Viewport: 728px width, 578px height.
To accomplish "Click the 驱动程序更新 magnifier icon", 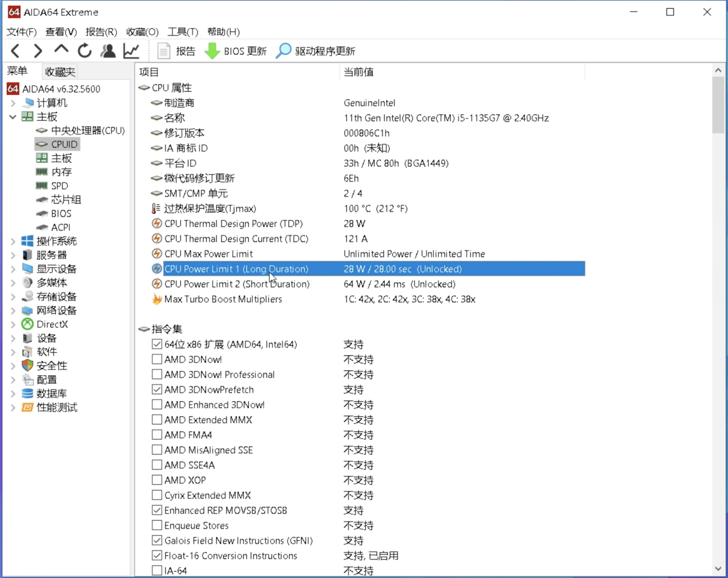I will 283,51.
